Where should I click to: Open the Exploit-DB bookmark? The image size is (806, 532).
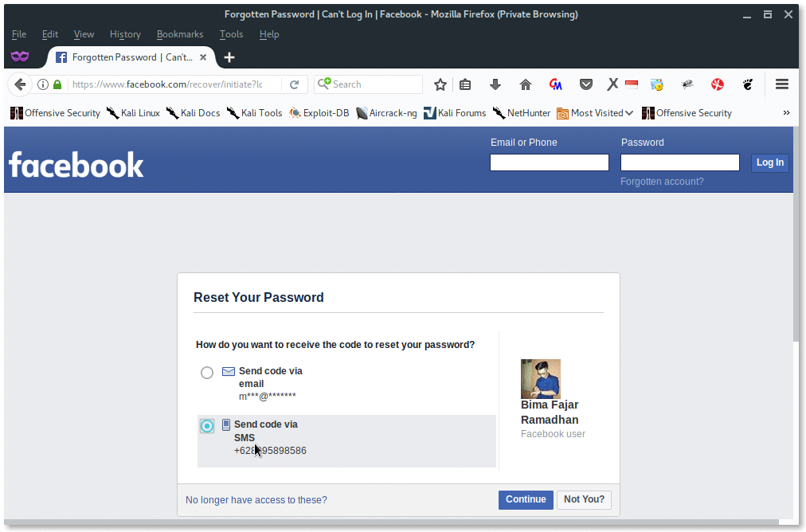point(319,113)
